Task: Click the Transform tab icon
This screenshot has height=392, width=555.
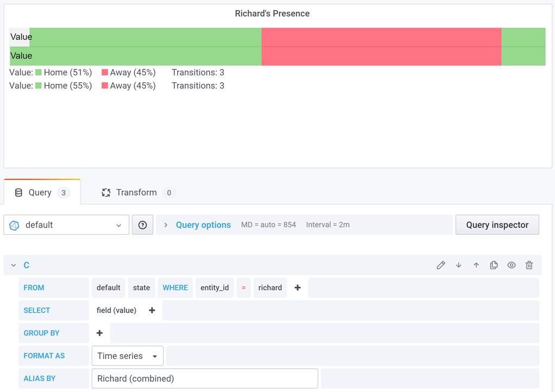Action: pyautogui.click(x=106, y=192)
